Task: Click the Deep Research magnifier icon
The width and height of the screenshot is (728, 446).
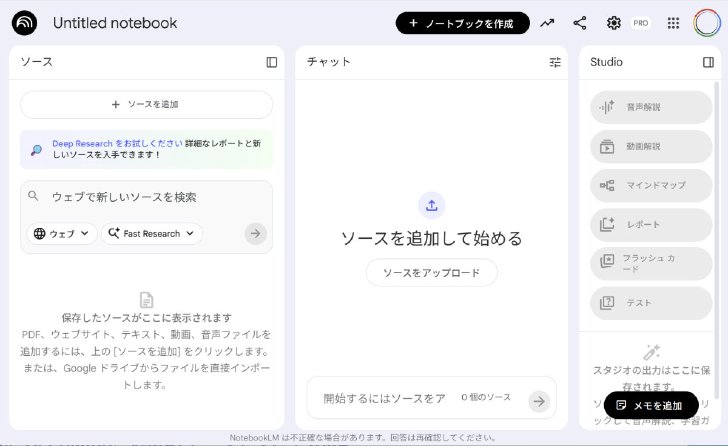Action: [x=36, y=149]
